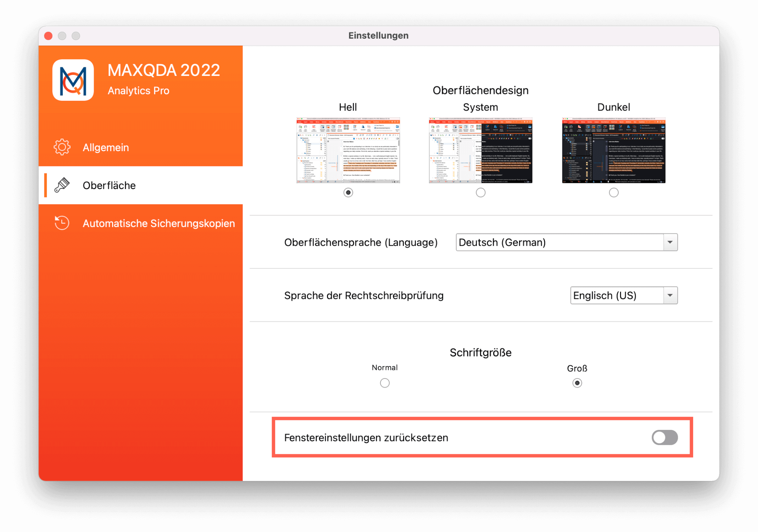758x532 pixels.
Task: Click the Allgemein gear icon
Action: [62, 147]
